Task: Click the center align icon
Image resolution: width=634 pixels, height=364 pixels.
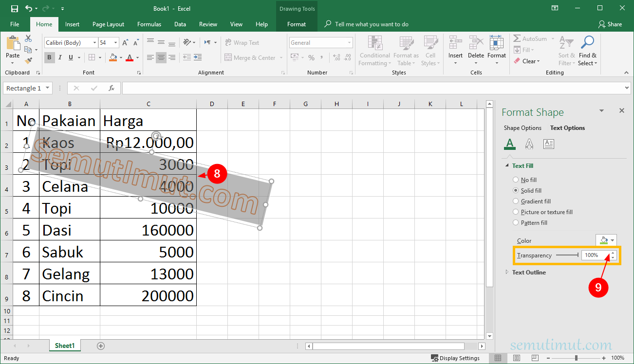Action: (161, 57)
